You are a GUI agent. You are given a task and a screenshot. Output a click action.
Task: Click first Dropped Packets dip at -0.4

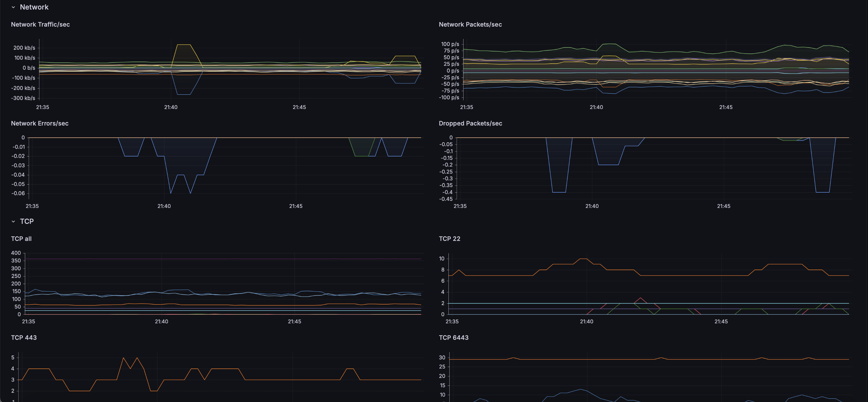pyautogui.click(x=559, y=192)
